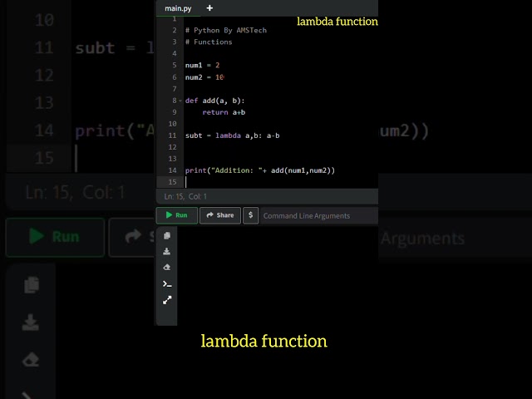Switch to the main.py tab
The height and width of the screenshot is (399, 532).
pos(178,8)
